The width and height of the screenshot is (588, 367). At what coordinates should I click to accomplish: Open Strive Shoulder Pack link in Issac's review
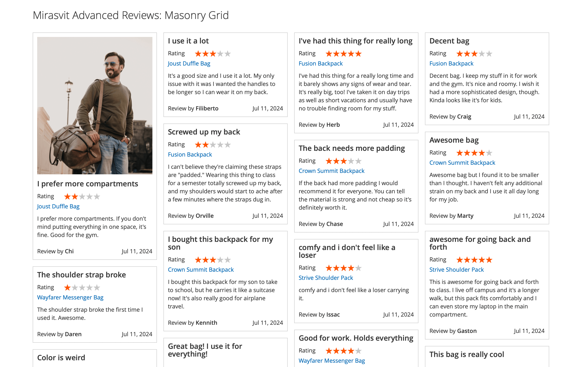click(326, 278)
